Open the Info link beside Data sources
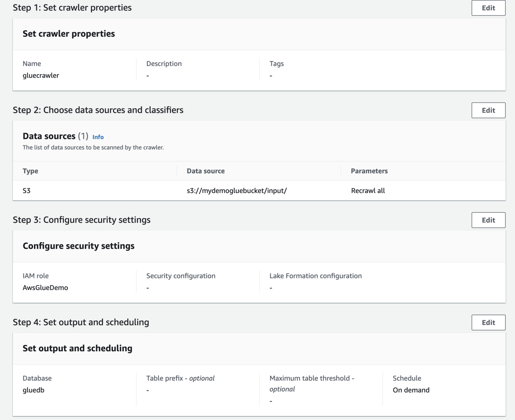This screenshot has width=515, height=420. [x=98, y=137]
